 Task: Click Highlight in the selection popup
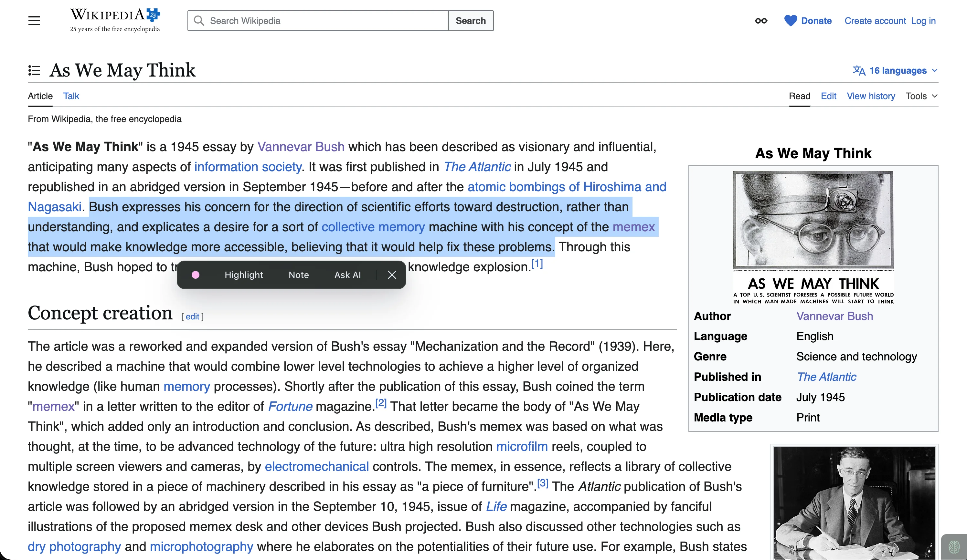coord(244,275)
